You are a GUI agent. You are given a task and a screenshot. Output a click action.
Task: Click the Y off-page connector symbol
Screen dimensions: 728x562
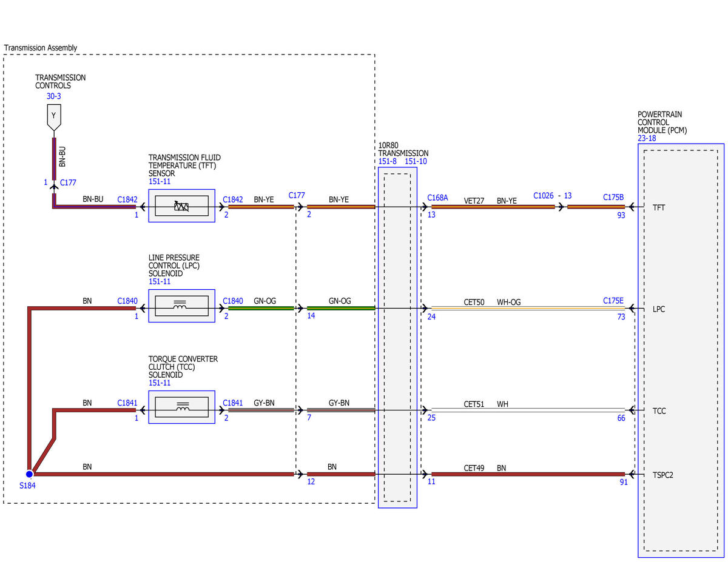tap(53, 118)
